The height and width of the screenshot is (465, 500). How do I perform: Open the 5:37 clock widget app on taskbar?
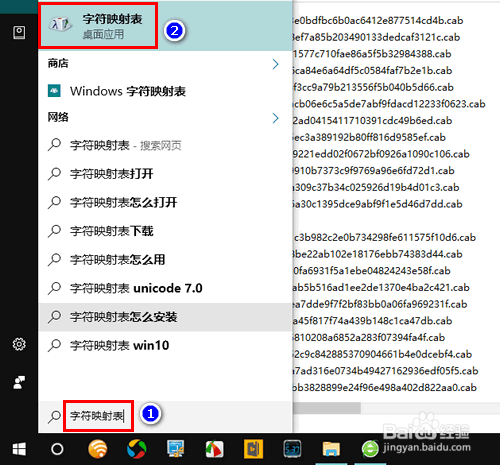[x=292, y=449]
